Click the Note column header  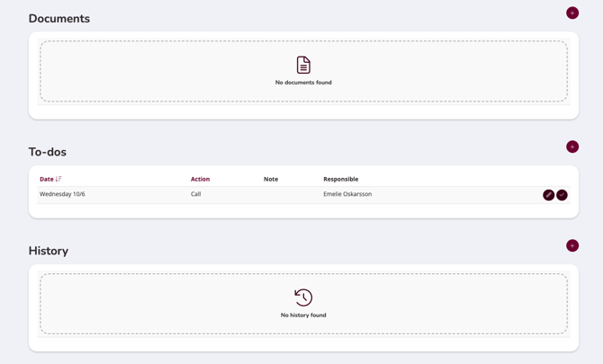click(271, 179)
